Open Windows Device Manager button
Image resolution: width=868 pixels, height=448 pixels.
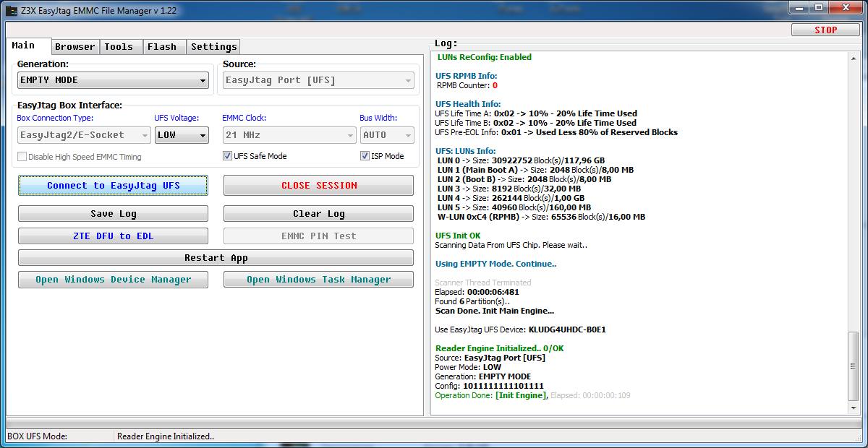(x=114, y=280)
